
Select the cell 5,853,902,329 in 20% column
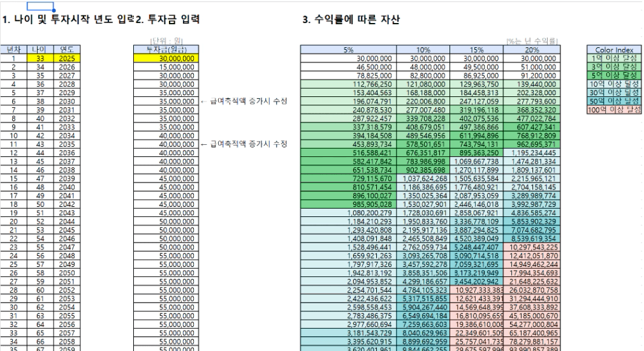pyautogui.click(x=532, y=221)
